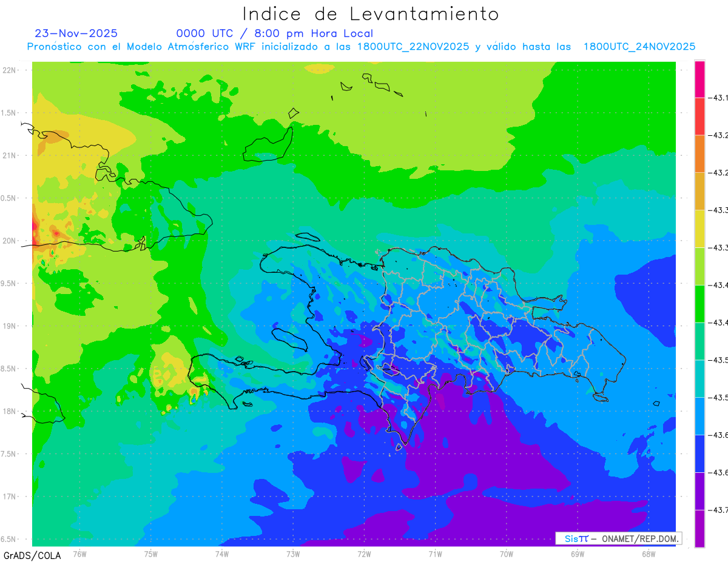Click the '21N' latitude label
728x562 pixels.
(10, 155)
